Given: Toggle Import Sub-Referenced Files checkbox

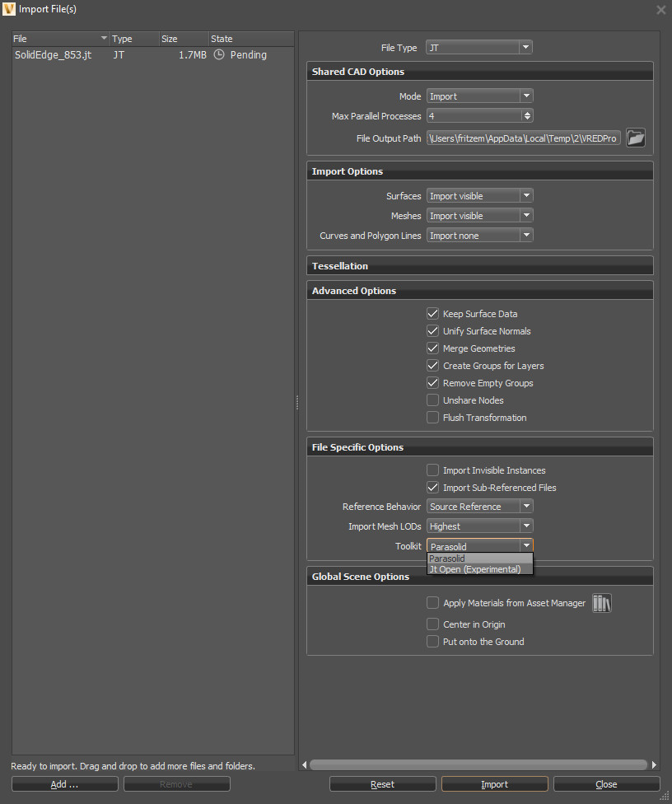Looking at the screenshot, I should coord(432,488).
